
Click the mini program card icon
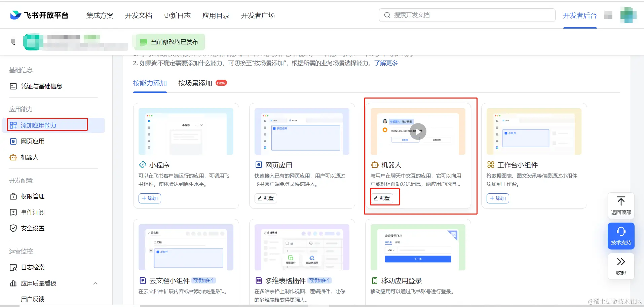point(143,165)
